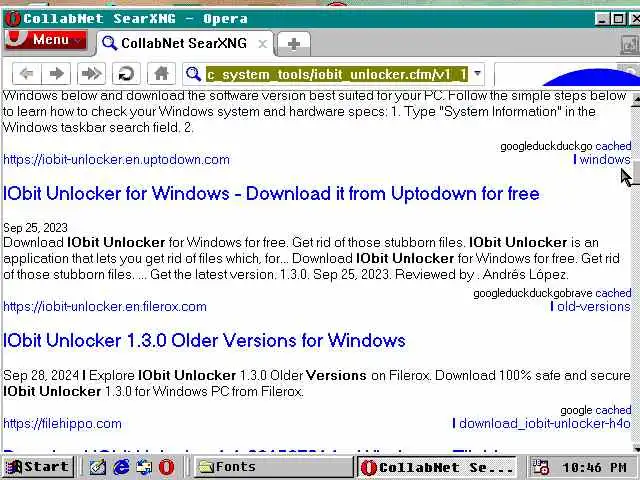This screenshot has height=480, width=640.
Task: Open IObit Unlocker for Windows Uptodown result
Action: 271,193
